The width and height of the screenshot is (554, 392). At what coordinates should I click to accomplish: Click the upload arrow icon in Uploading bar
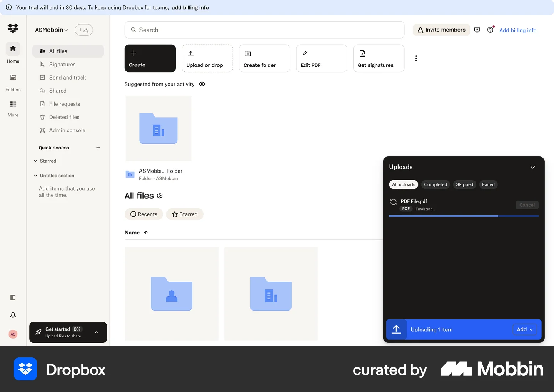point(396,329)
